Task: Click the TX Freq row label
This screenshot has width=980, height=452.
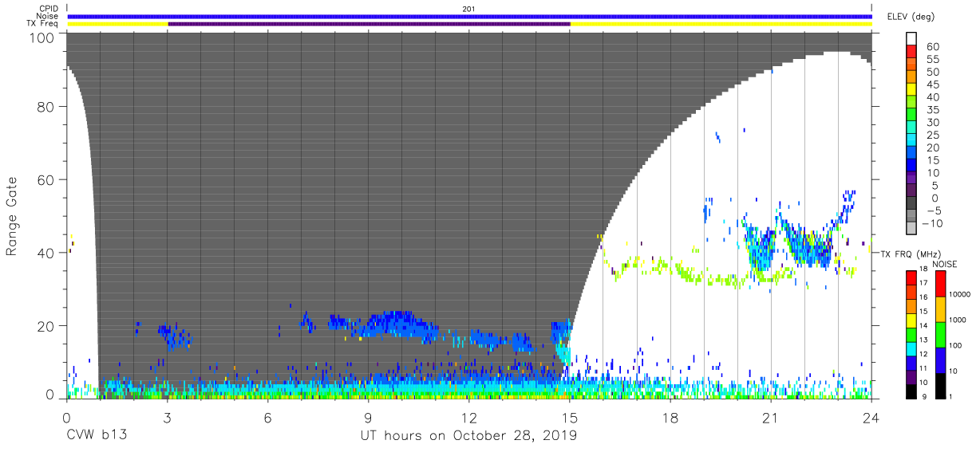Action: point(44,24)
